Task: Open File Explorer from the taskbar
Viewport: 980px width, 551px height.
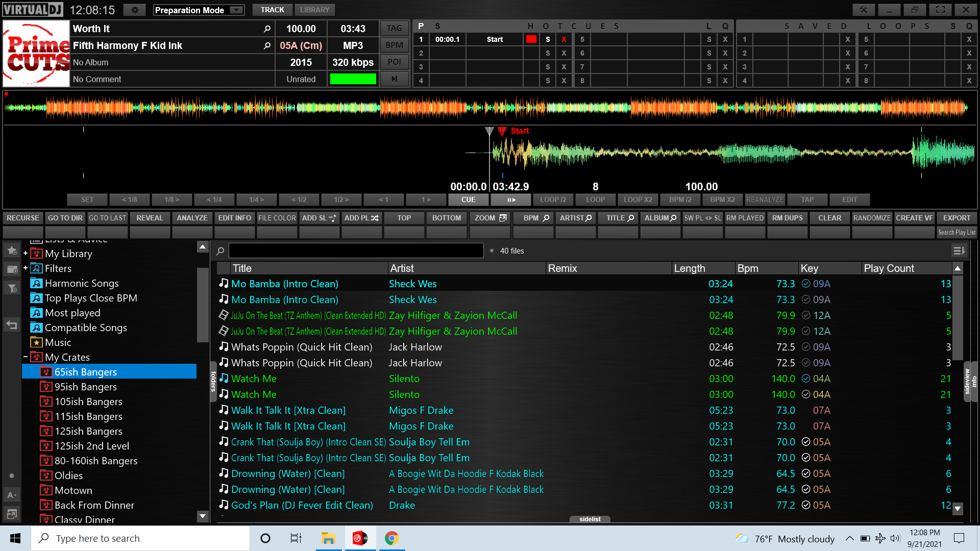Action: tap(328, 538)
